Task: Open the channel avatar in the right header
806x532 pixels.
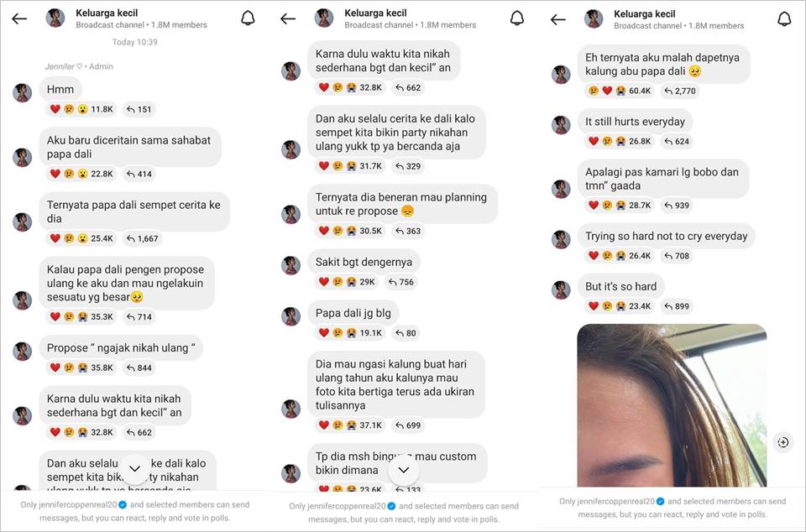Action: coord(594,19)
